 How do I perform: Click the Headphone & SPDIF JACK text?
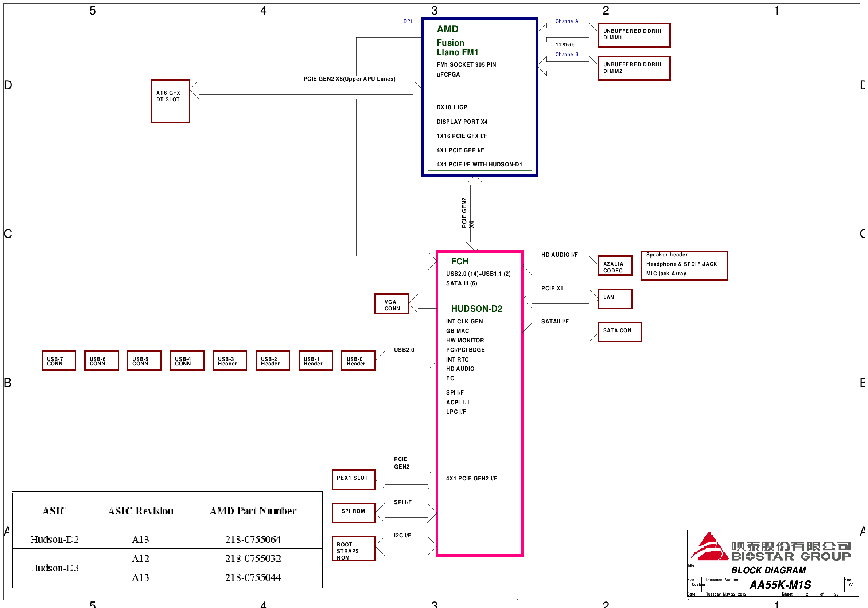681,264
